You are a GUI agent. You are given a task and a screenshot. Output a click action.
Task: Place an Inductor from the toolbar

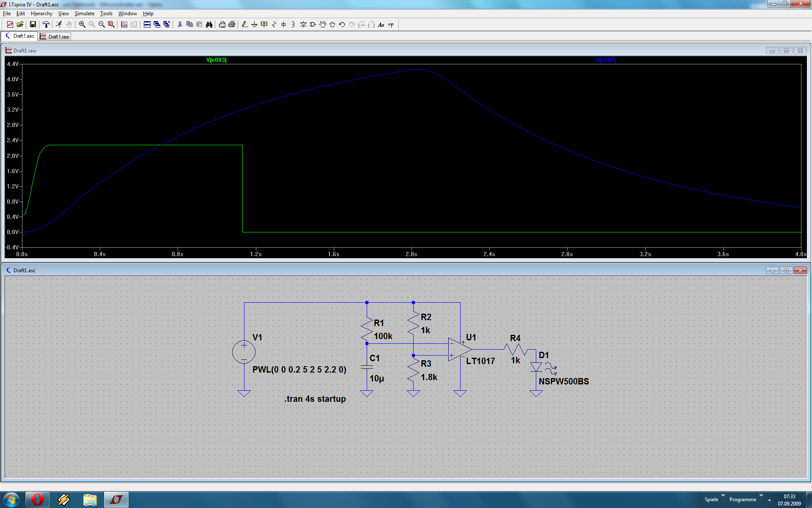pos(294,25)
